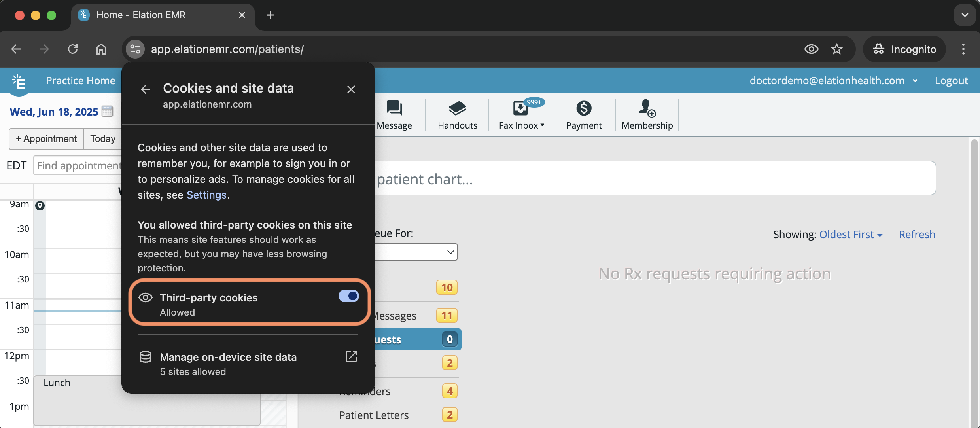Disable the Third-party cookies toggle

pos(348,296)
